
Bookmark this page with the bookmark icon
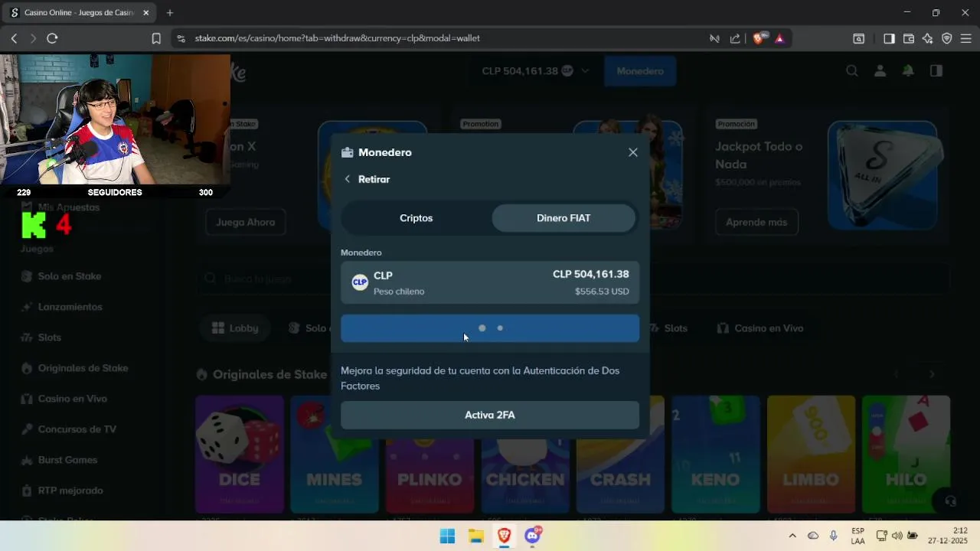coord(156,38)
